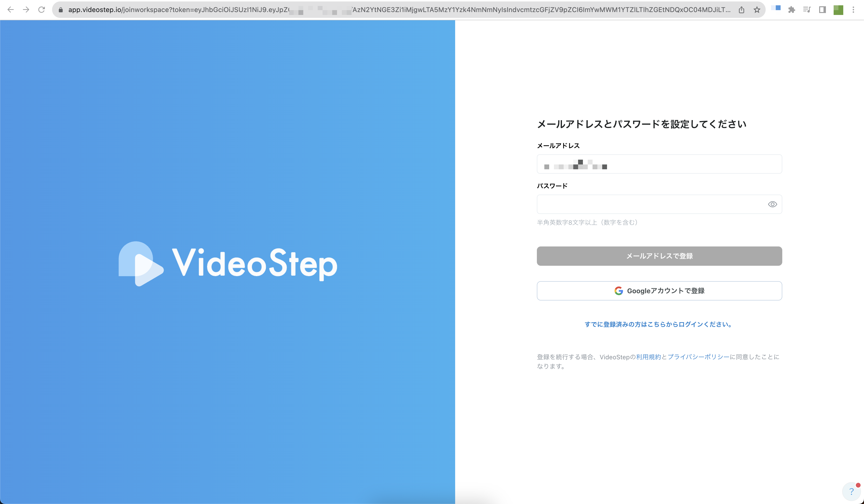Open the already-registered login link
Image resolution: width=864 pixels, height=504 pixels.
click(659, 324)
